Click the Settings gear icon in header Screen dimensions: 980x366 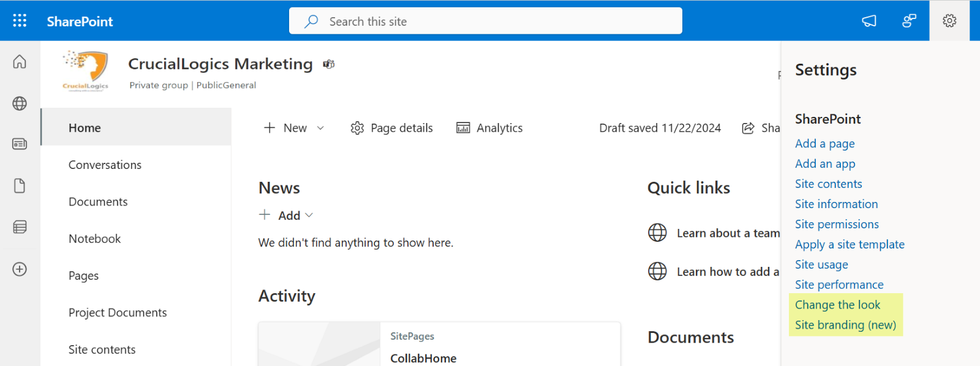[x=949, y=21]
